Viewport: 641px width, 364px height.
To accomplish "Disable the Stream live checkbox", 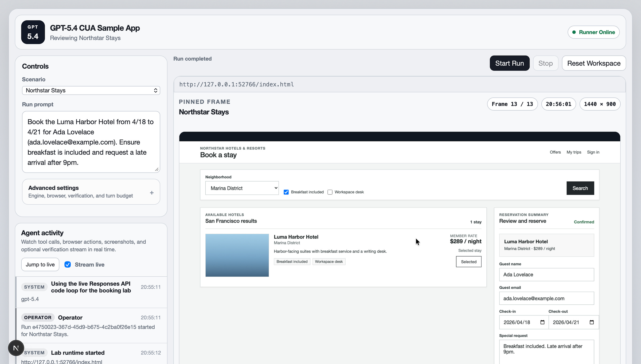I will click(x=68, y=264).
